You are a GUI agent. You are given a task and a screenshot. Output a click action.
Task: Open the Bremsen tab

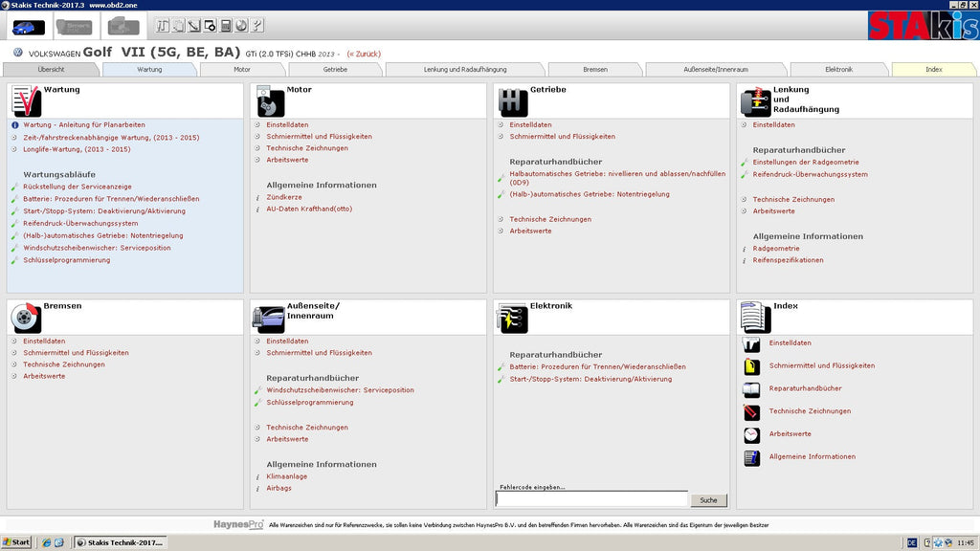tap(595, 69)
